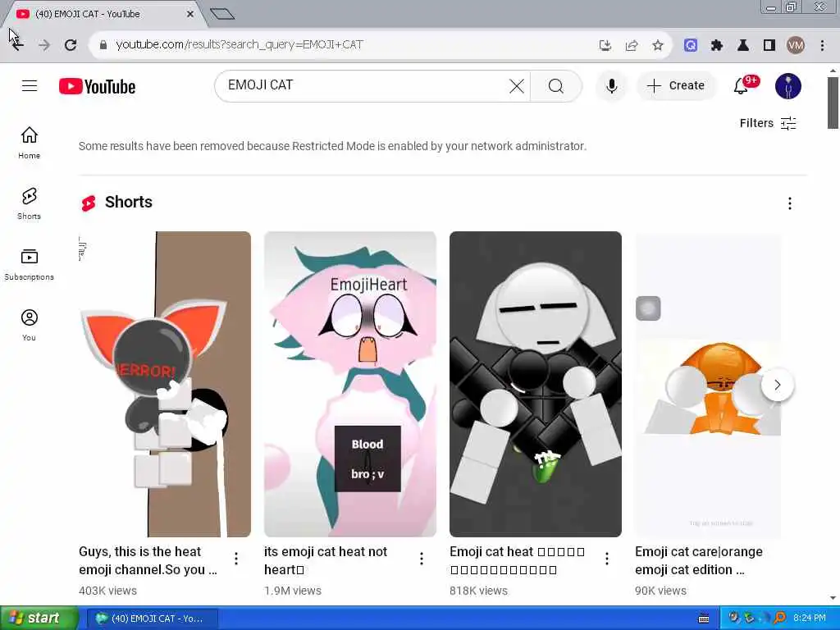Open the YouTube account avatar menu
The image size is (840, 630).
[x=788, y=85]
